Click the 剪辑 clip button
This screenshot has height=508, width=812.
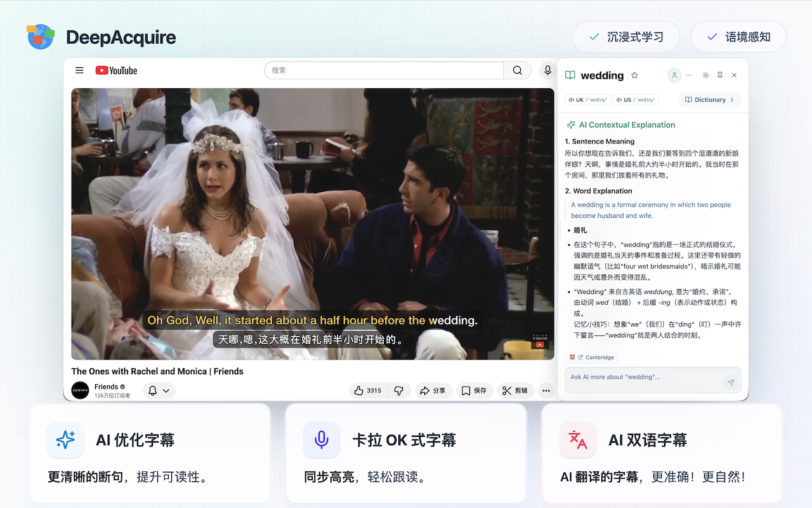point(515,391)
